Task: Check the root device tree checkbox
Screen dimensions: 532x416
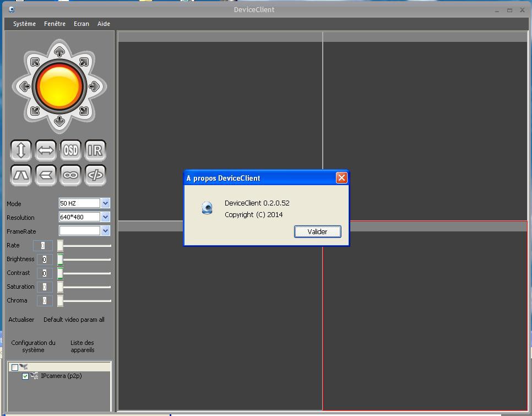Action: click(14, 367)
